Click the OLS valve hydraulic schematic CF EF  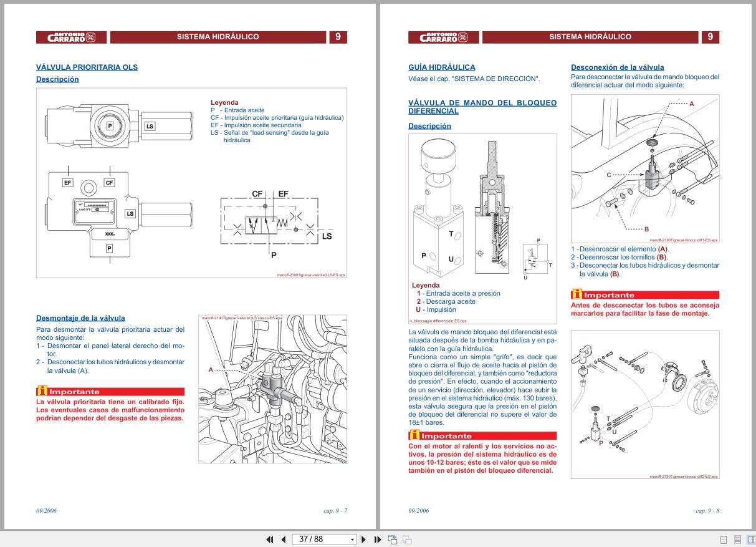tap(275, 225)
